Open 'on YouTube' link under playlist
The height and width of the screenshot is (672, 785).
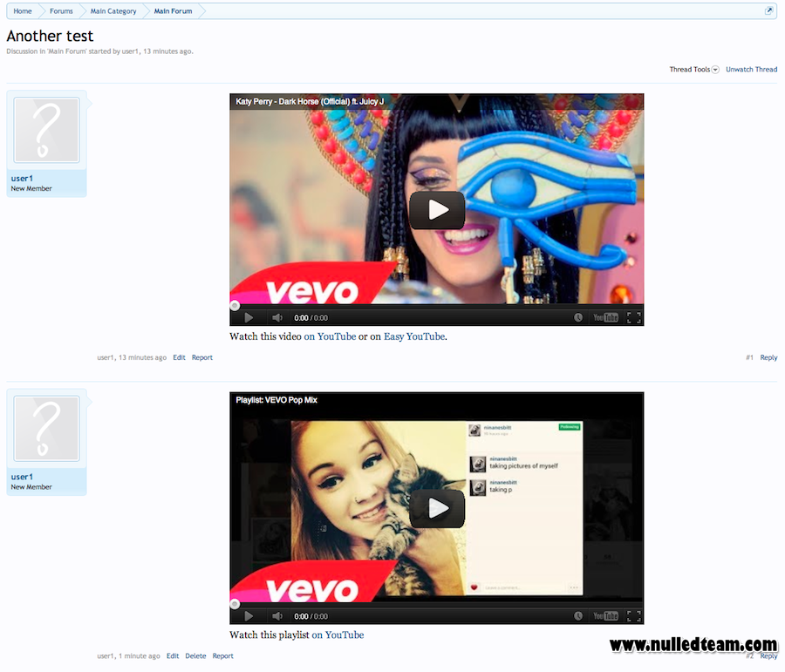coord(338,635)
